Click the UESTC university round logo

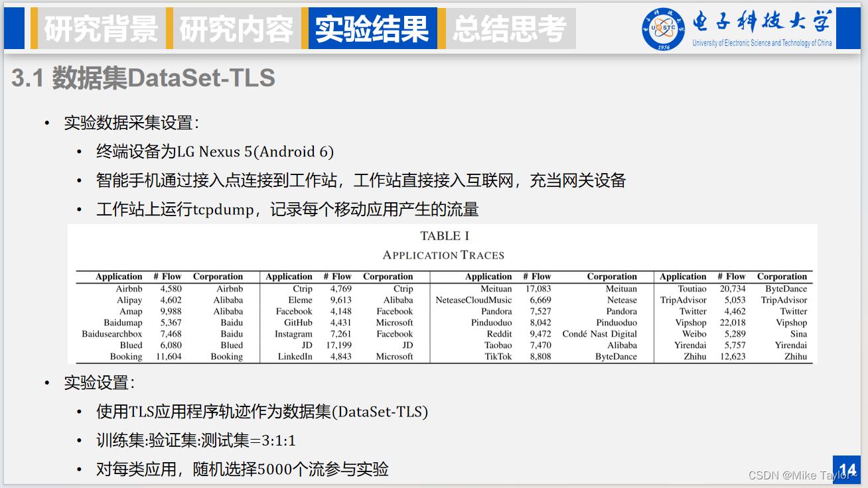coord(663,29)
